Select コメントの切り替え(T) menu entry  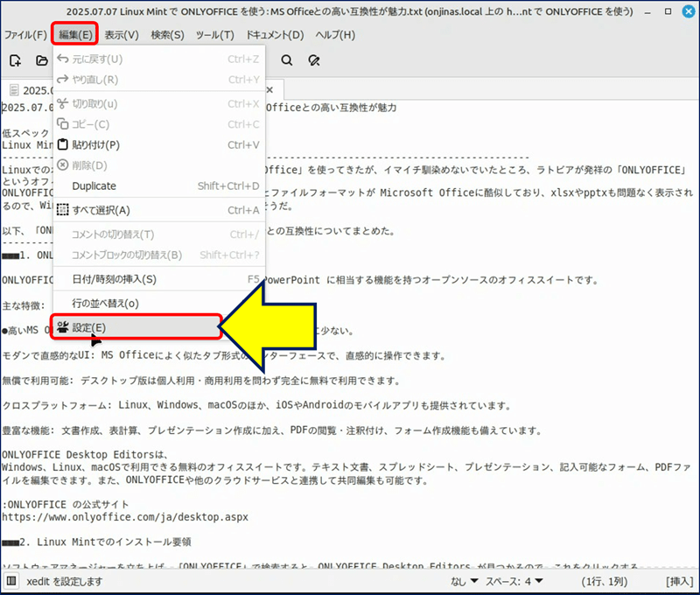click(x=159, y=234)
